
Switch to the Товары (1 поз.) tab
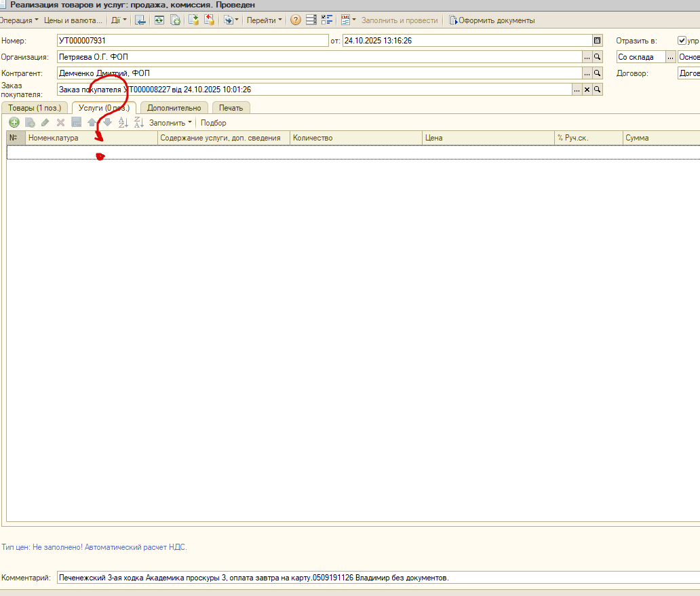click(x=35, y=108)
